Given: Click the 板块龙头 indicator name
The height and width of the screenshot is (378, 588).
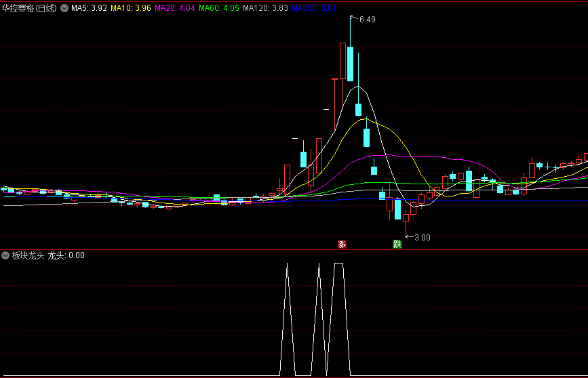Looking at the screenshot, I should pyautogui.click(x=28, y=255).
